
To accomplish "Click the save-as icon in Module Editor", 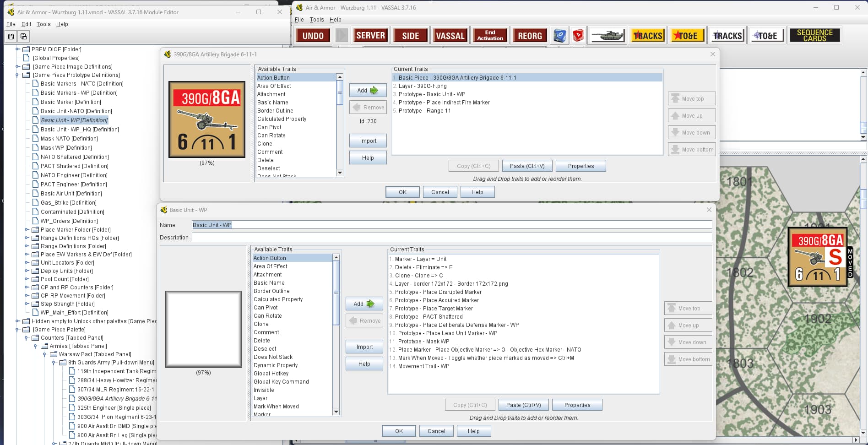I will (23, 36).
